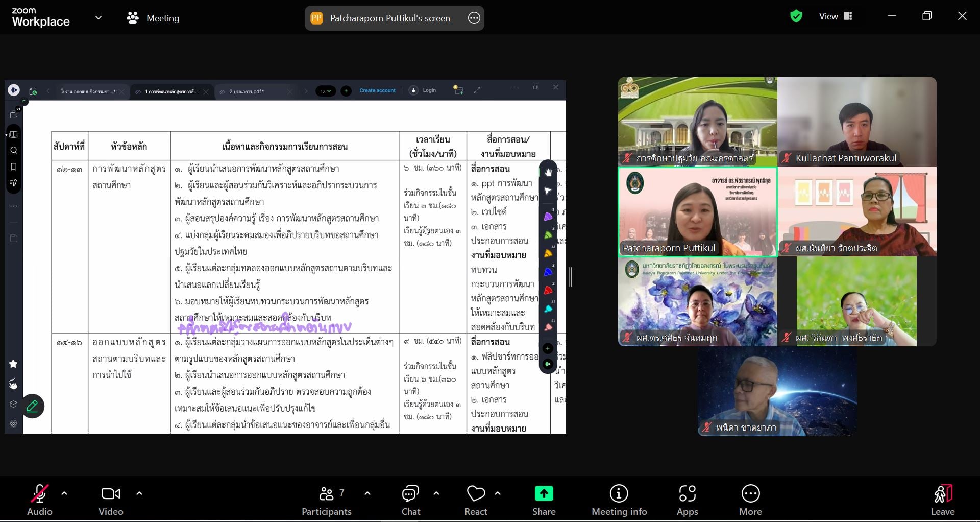Expand video options arrow next to Video
The height and width of the screenshot is (522, 980).
(x=139, y=493)
